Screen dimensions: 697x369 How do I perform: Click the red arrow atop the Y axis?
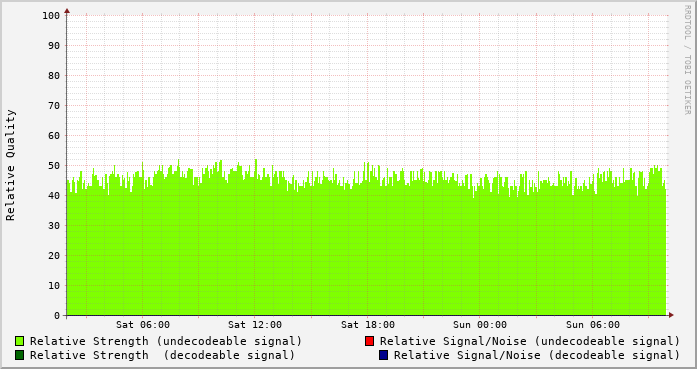point(67,11)
